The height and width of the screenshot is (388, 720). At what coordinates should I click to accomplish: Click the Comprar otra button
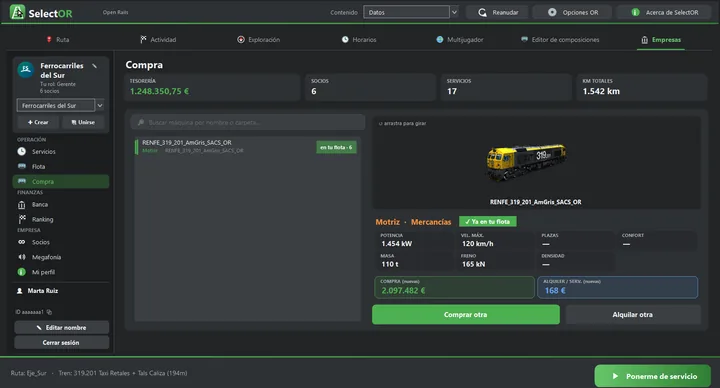click(x=466, y=315)
